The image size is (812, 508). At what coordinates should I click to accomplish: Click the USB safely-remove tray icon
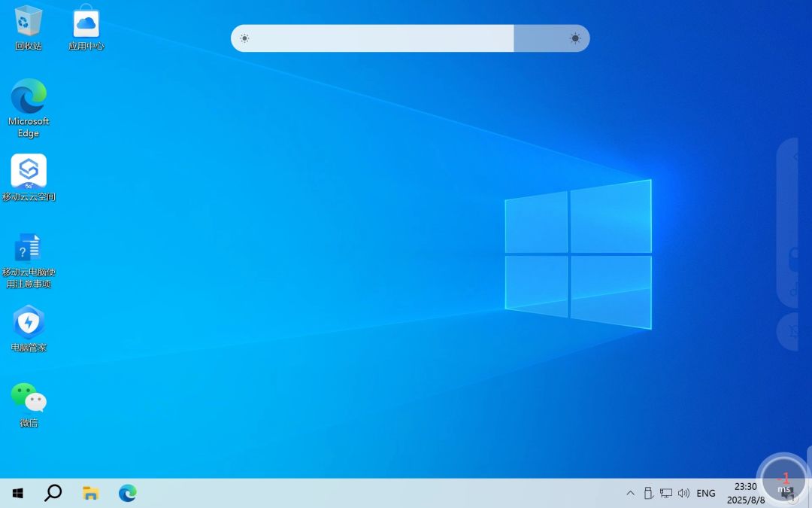tap(648, 493)
